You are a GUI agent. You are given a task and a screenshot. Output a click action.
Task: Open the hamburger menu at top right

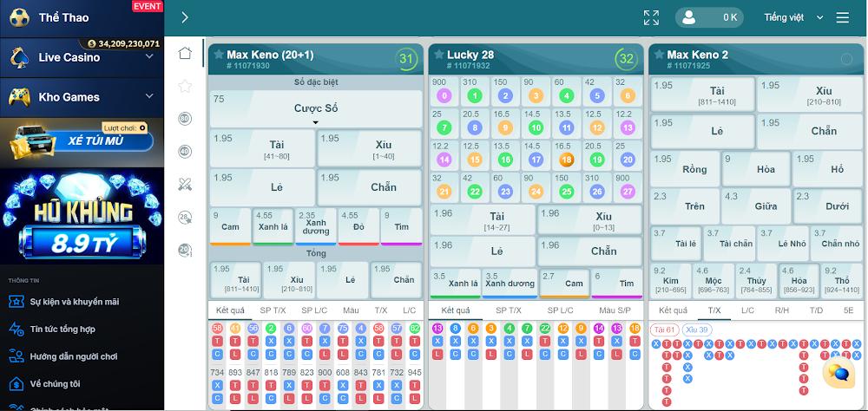(x=842, y=17)
